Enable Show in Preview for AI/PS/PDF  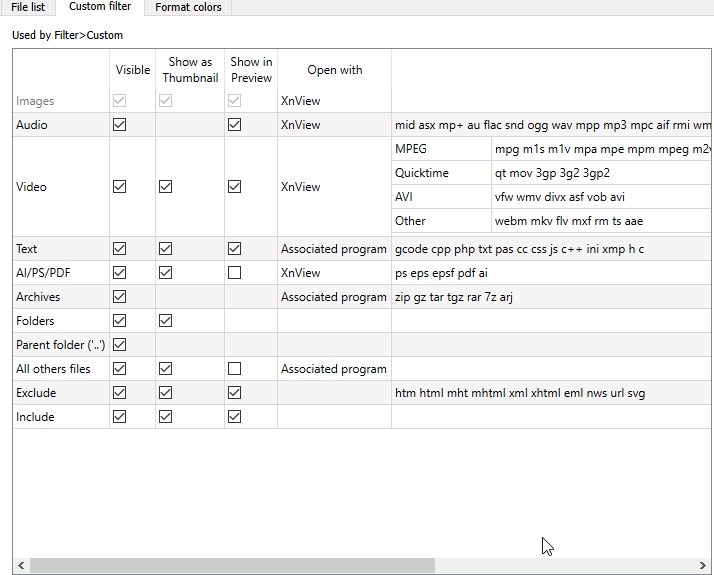[x=235, y=273]
